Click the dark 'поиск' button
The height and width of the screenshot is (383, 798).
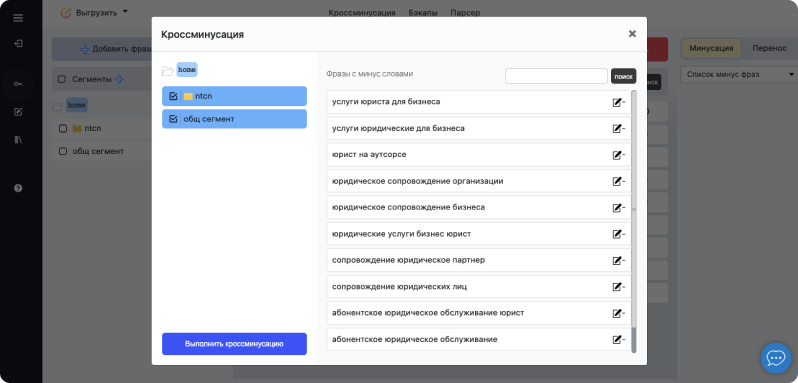pyautogui.click(x=623, y=76)
